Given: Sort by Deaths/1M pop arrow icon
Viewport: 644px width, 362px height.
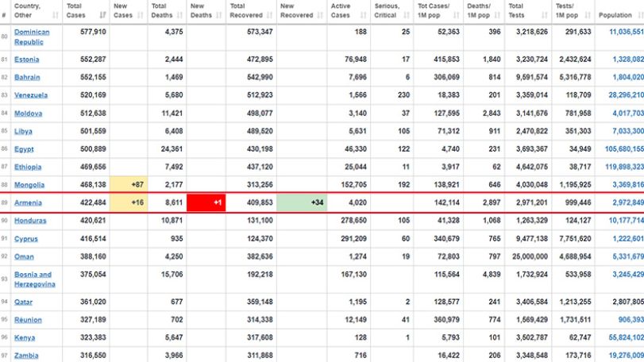Looking at the screenshot, I should click(497, 15).
